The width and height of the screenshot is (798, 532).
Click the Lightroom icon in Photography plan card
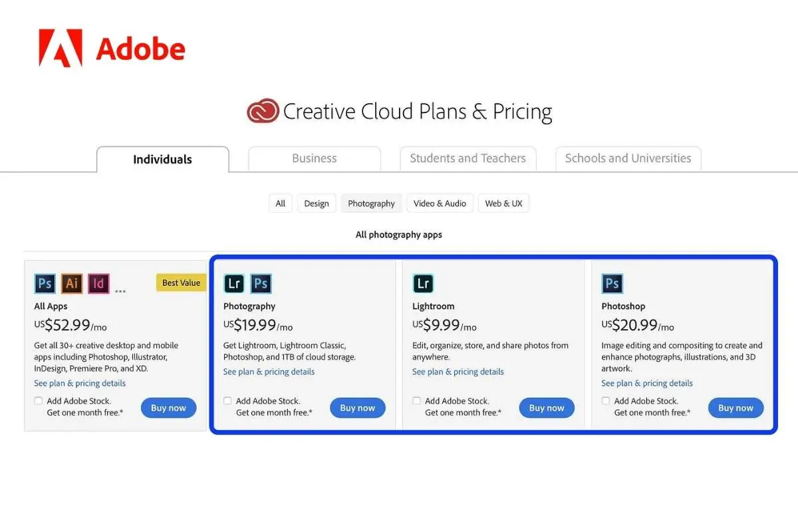pyautogui.click(x=234, y=284)
